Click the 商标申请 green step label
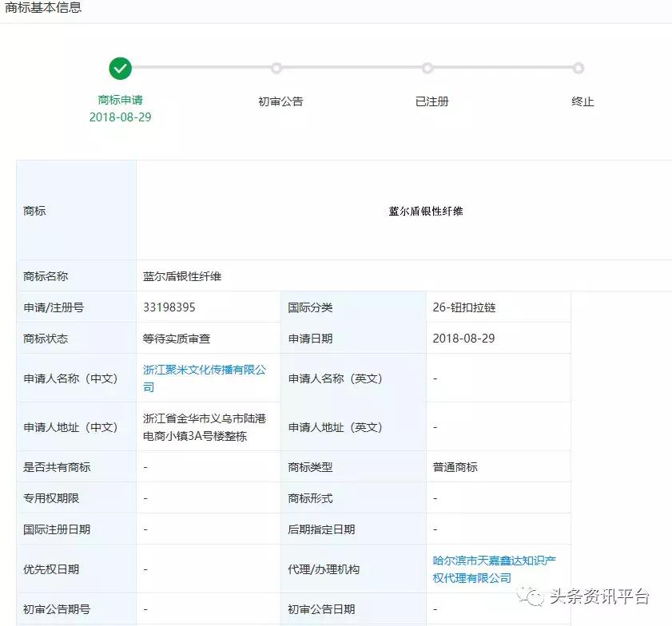 (120, 101)
